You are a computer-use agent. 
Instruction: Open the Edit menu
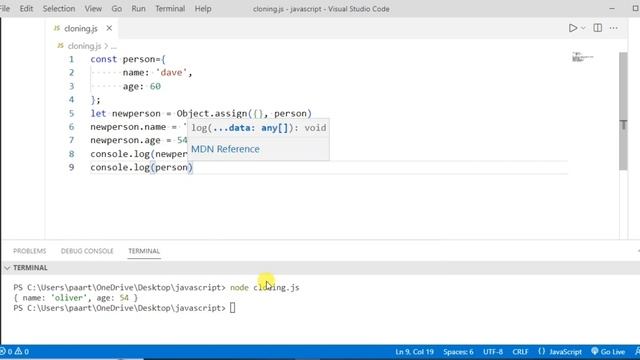point(27,9)
